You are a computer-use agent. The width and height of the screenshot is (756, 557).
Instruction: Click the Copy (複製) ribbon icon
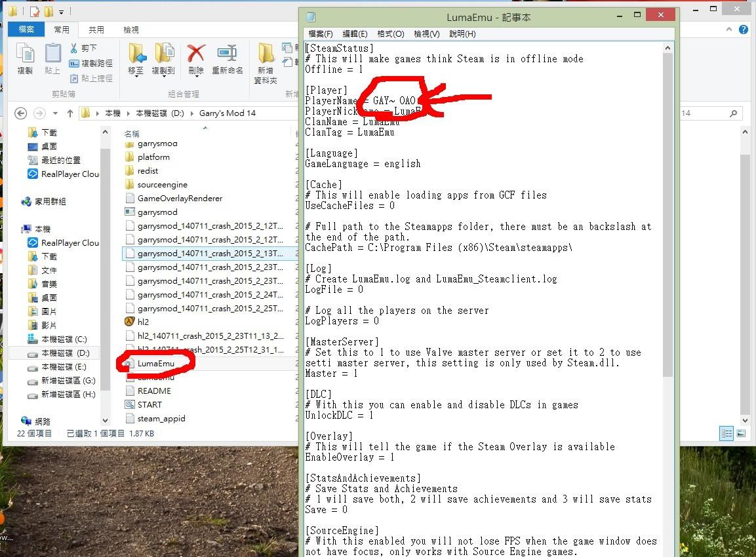pyautogui.click(x=25, y=58)
